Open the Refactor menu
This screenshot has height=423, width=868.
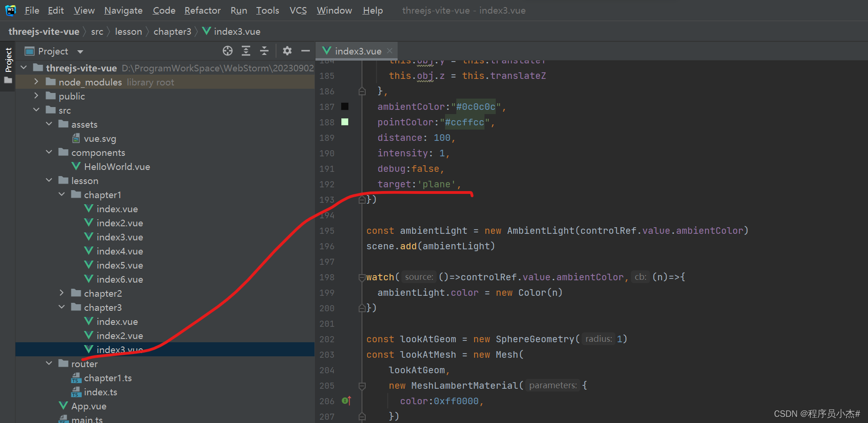click(x=202, y=10)
